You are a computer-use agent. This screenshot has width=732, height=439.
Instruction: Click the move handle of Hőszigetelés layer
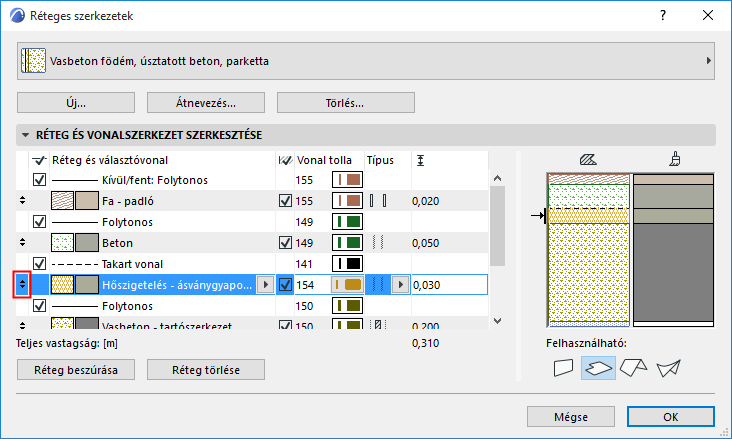click(22, 284)
